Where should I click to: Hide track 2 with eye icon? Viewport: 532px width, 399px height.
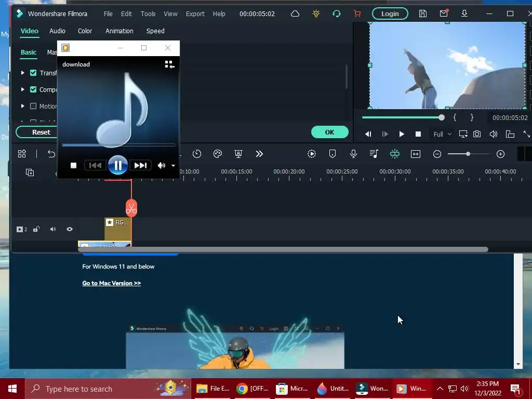coord(70,229)
